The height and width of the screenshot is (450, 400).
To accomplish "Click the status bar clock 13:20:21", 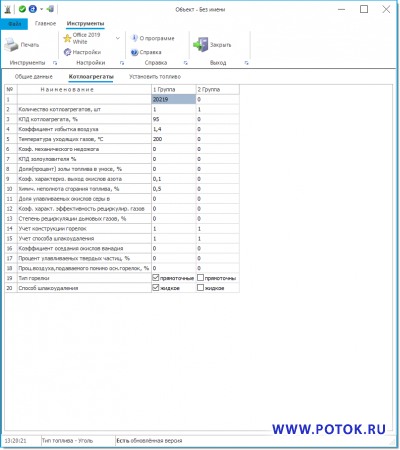I will tap(15, 441).
